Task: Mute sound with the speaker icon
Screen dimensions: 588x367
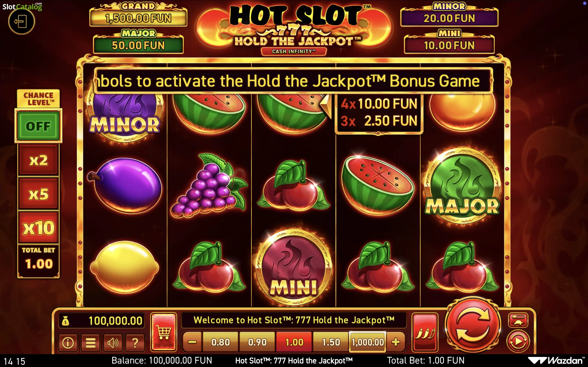Action: [113, 343]
